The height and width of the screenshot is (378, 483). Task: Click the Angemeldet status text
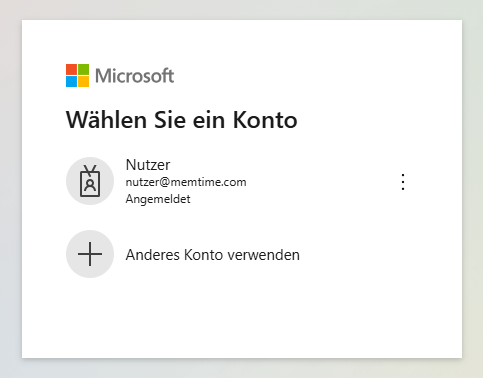click(x=158, y=199)
